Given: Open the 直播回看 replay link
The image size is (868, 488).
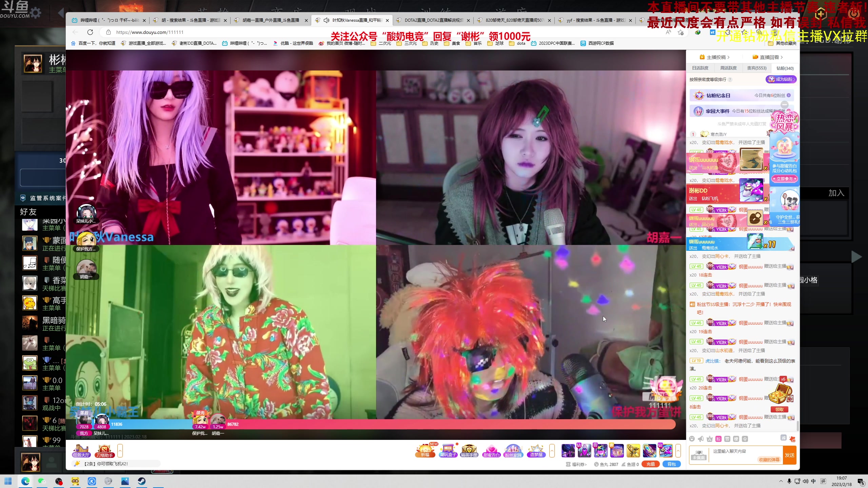Looking at the screenshot, I should 768,57.
